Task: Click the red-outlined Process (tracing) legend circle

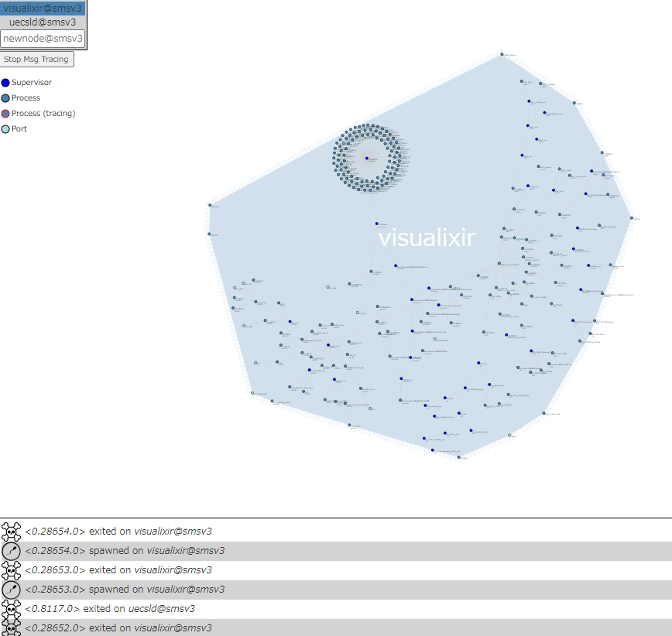Action: tap(5, 114)
